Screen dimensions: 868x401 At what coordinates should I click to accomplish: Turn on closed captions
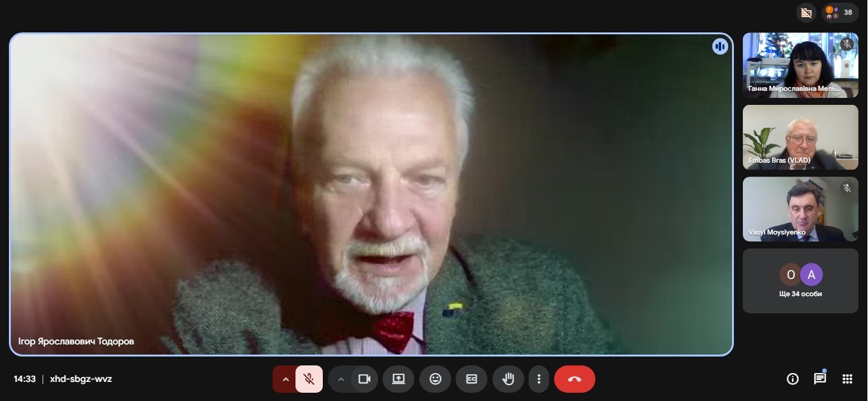pyautogui.click(x=471, y=379)
